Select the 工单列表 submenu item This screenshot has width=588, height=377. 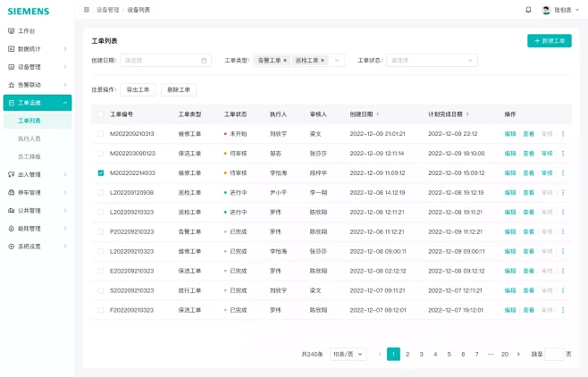click(38, 121)
